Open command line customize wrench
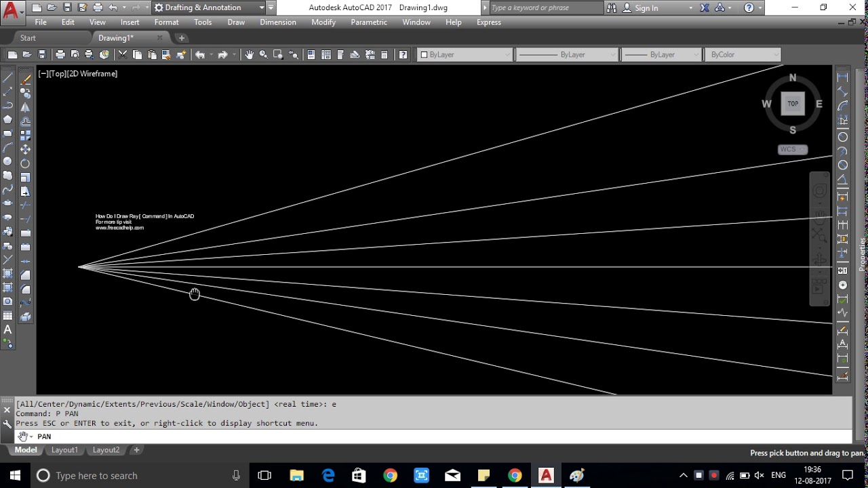 [7, 424]
